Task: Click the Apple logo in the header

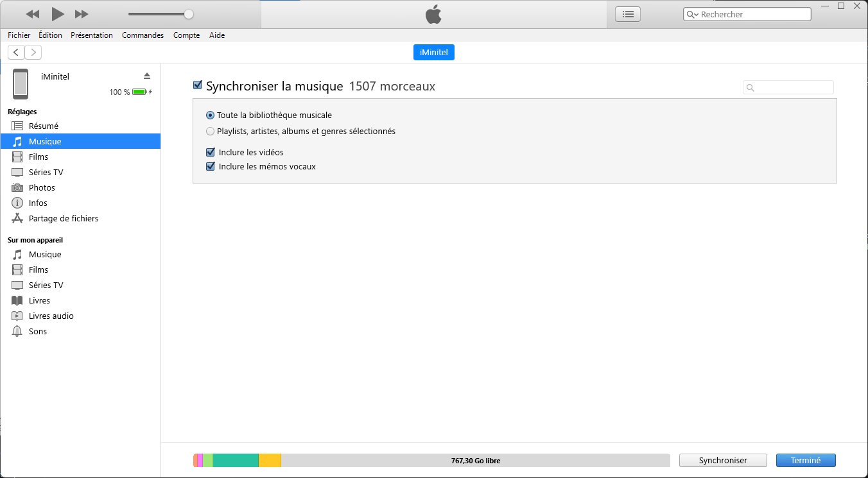Action: [434, 14]
